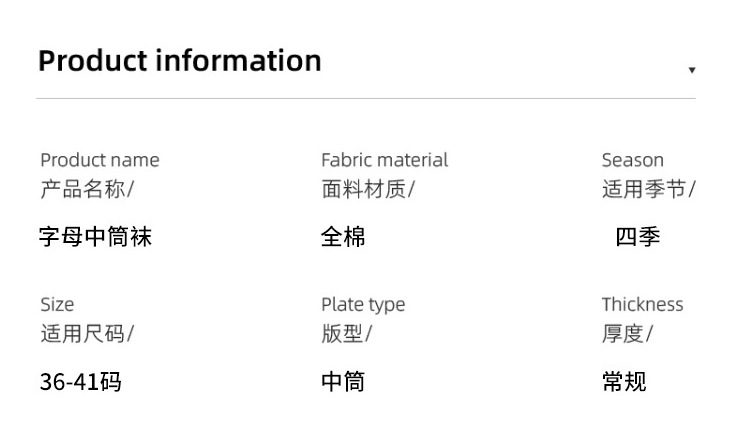Select the 面料材质/ label text
The width and height of the screenshot is (751, 439).
pyautogui.click(x=367, y=189)
